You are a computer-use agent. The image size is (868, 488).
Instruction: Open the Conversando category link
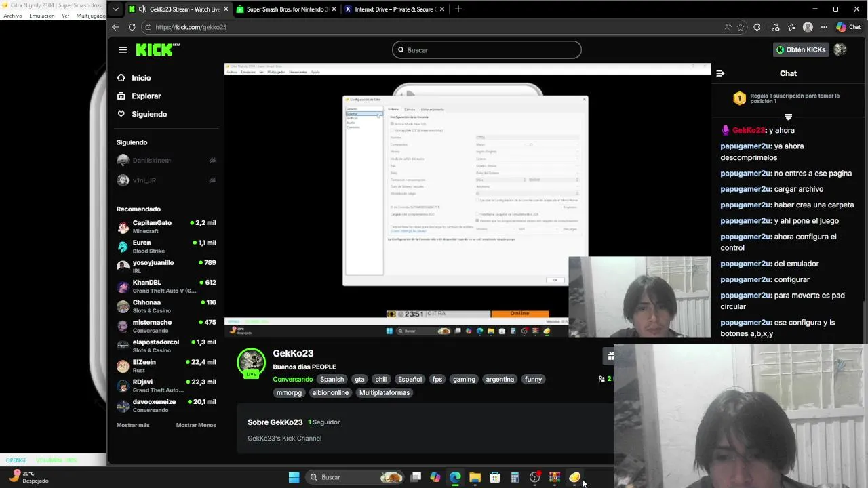click(x=293, y=380)
